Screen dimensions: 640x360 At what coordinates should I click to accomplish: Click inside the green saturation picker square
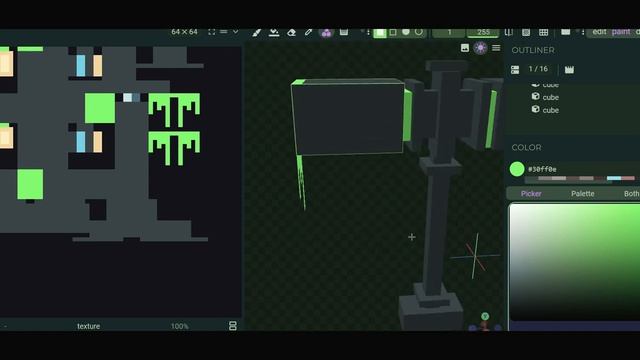coord(575,261)
